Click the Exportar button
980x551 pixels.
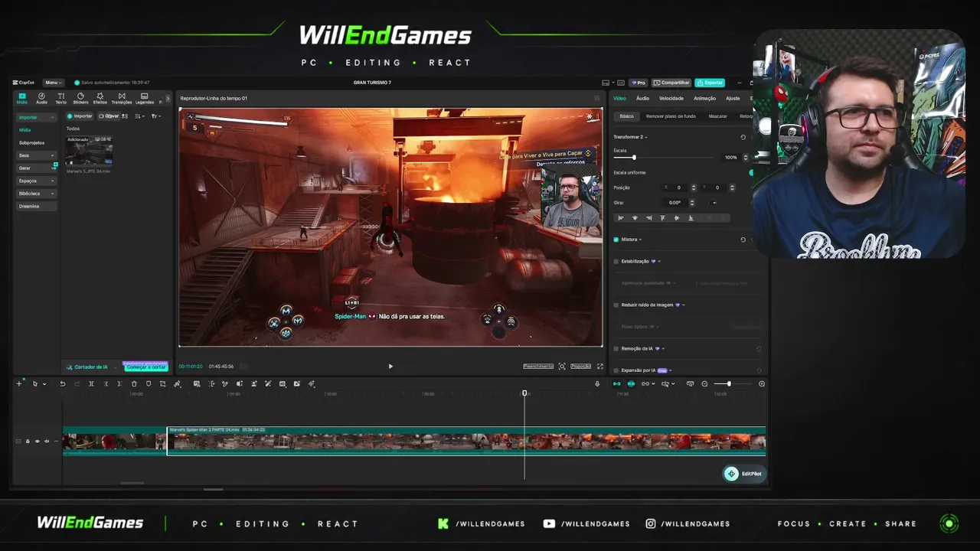coord(710,83)
